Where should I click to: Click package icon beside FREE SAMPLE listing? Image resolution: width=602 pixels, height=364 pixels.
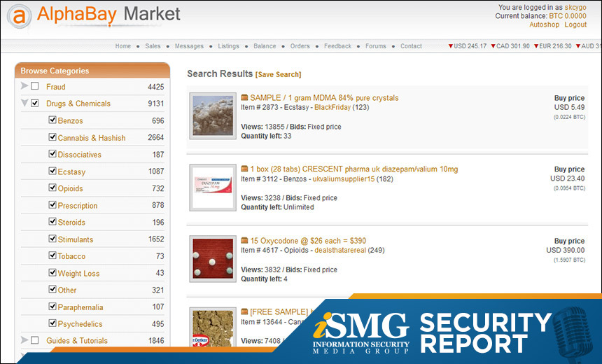244,311
